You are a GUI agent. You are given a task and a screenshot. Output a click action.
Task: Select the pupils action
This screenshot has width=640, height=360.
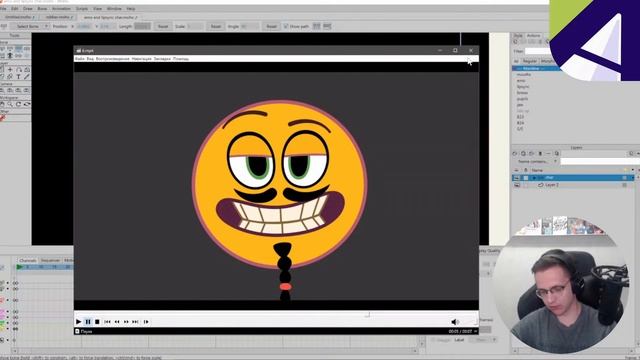pyautogui.click(x=522, y=99)
